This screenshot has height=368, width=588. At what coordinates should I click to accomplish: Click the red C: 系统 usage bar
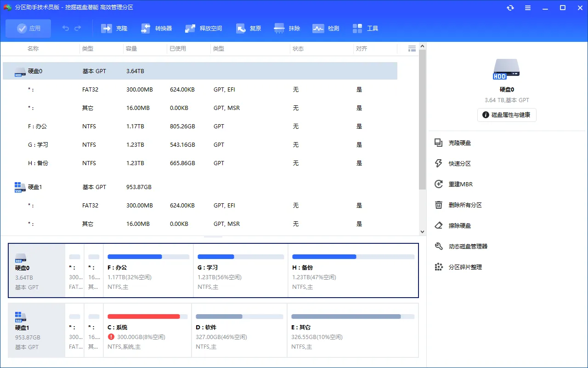click(x=144, y=316)
